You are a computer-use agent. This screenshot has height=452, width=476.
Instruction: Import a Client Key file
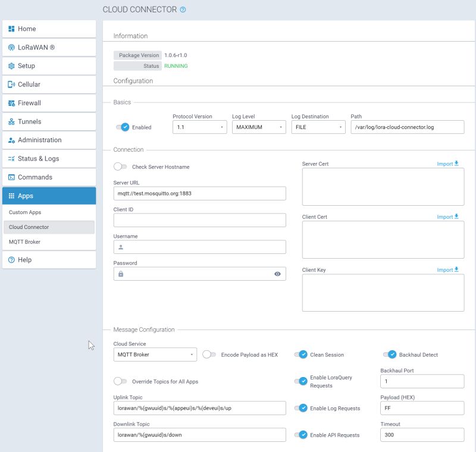pos(448,269)
